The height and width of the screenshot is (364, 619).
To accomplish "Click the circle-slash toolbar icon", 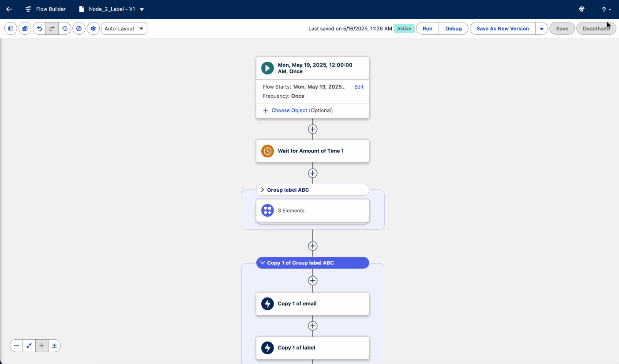I will tap(79, 29).
